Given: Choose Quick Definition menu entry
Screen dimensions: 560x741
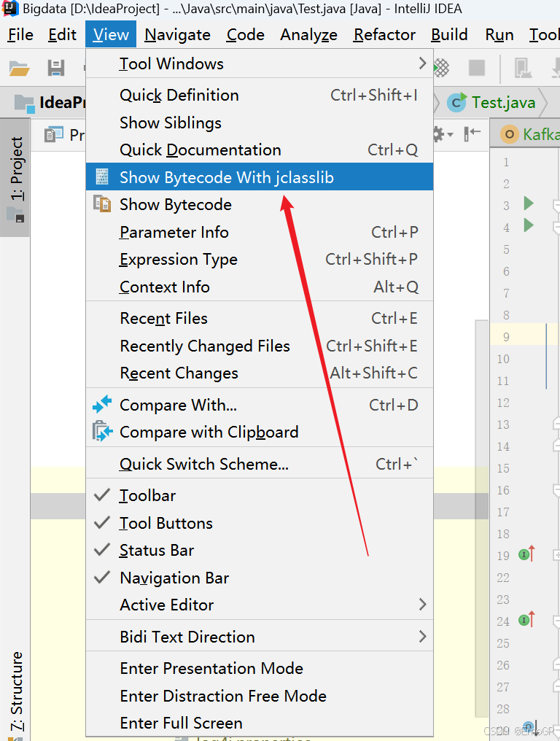Looking at the screenshot, I should [259, 95].
